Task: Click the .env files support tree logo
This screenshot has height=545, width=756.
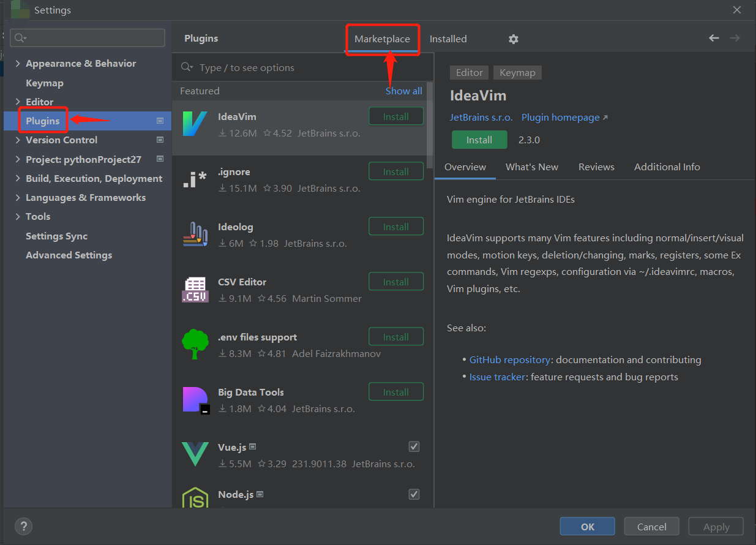Action: click(195, 344)
